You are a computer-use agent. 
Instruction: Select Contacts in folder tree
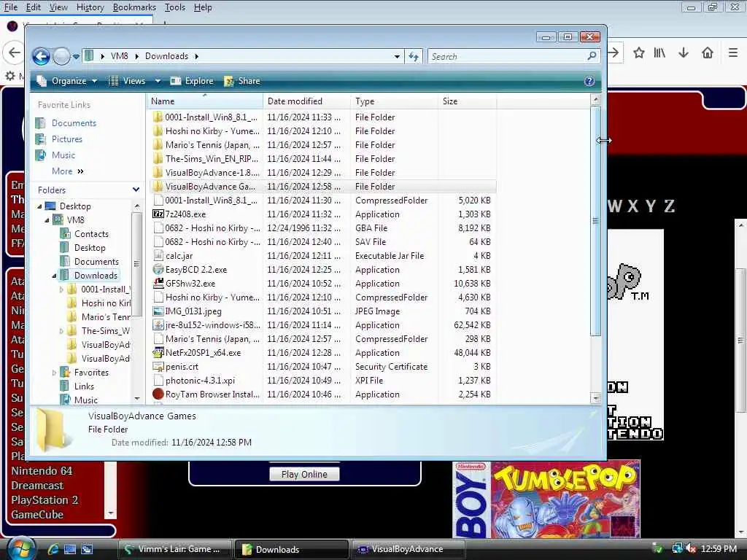click(x=91, y=234)
